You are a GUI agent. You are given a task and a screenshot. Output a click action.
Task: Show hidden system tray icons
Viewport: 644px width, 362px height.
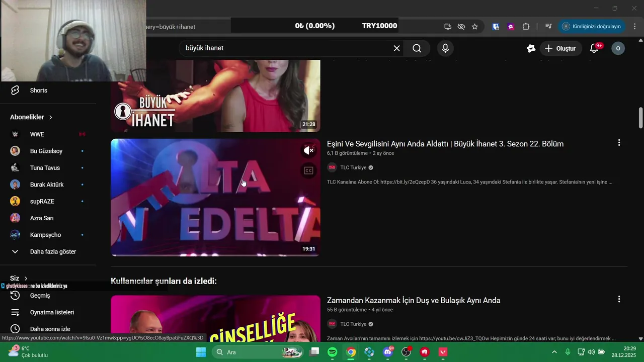click(x=554, y=352)
